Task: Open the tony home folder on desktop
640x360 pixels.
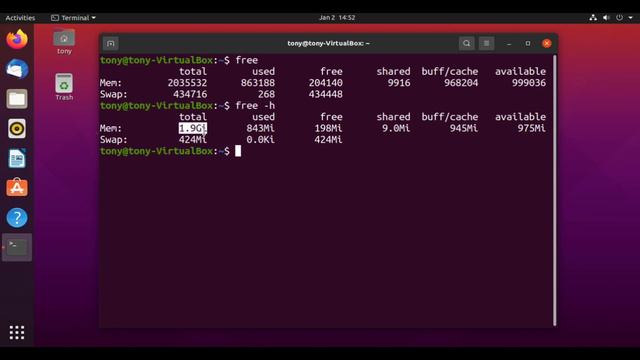Action: pyautogui.click(x=64, y=41)
